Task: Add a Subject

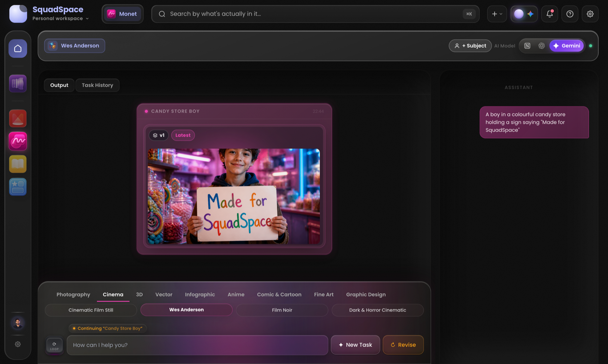Action: (x=470, y=46)
